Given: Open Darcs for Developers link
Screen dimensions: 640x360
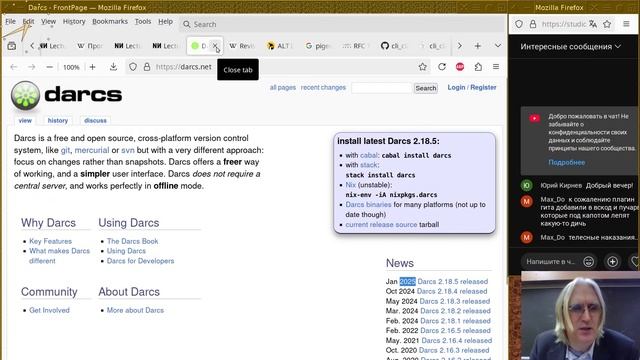Looking at the screenshot, I should (140, 261).
